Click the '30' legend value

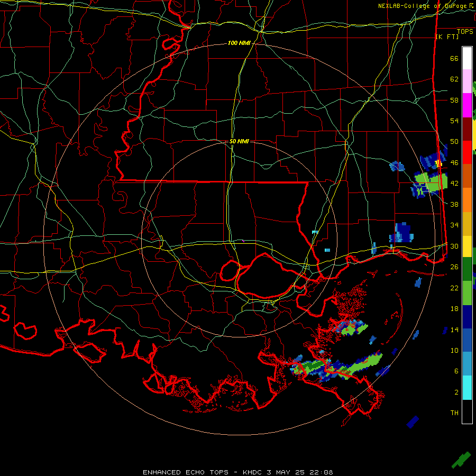pos(454,246)
